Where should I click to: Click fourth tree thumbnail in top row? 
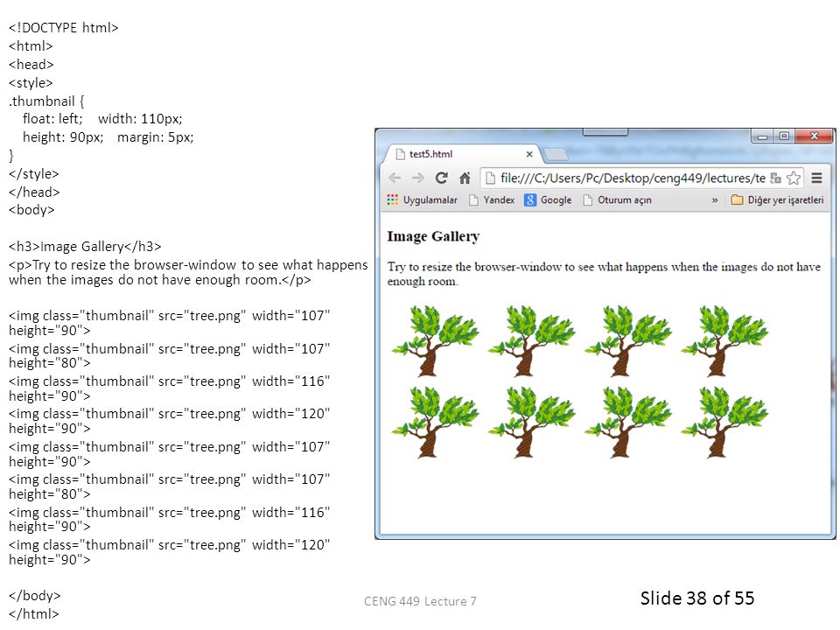click(x=724, y=341)
